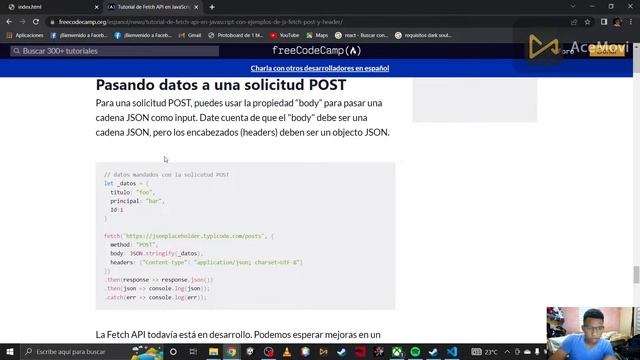The width and height of the screenshot is (640, 360).
Task: Open the Gmail bookmark
Action: tap(190, 36)
